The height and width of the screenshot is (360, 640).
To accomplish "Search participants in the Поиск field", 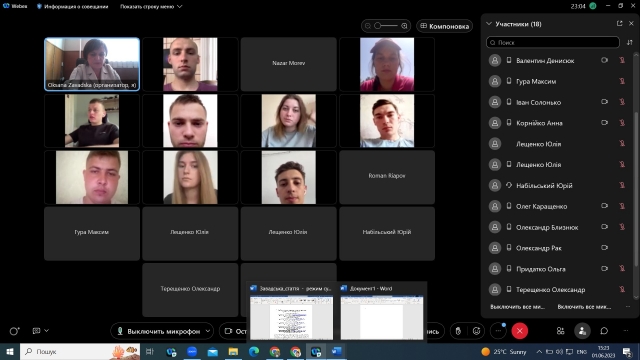I will 553,42.
